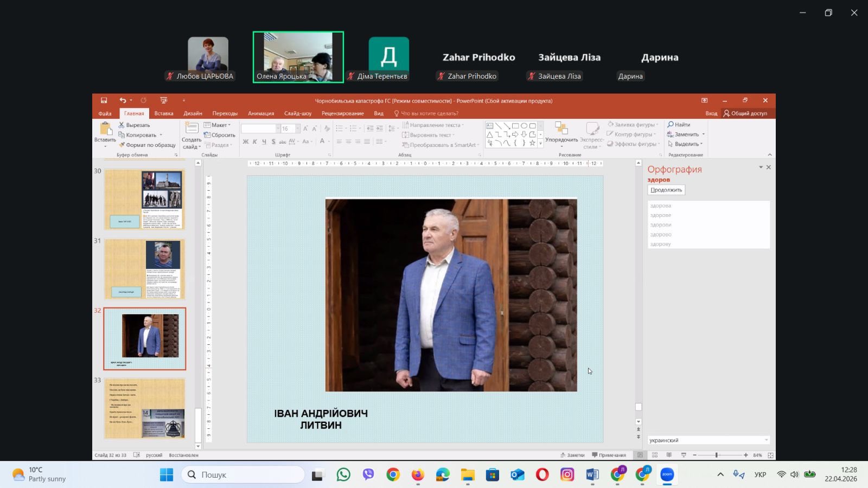This screenshot has width=868, height=488.
Task: Toggle Notes (Заметки) pane in status bar
Action: click(572, 455)
